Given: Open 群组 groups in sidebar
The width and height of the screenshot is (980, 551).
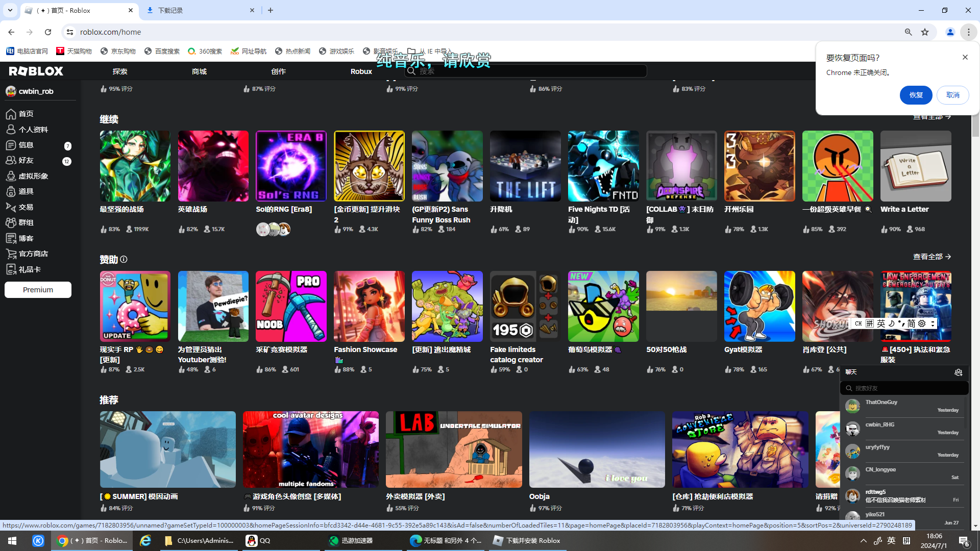Looking at the screenshot, I should click(20, 222).
